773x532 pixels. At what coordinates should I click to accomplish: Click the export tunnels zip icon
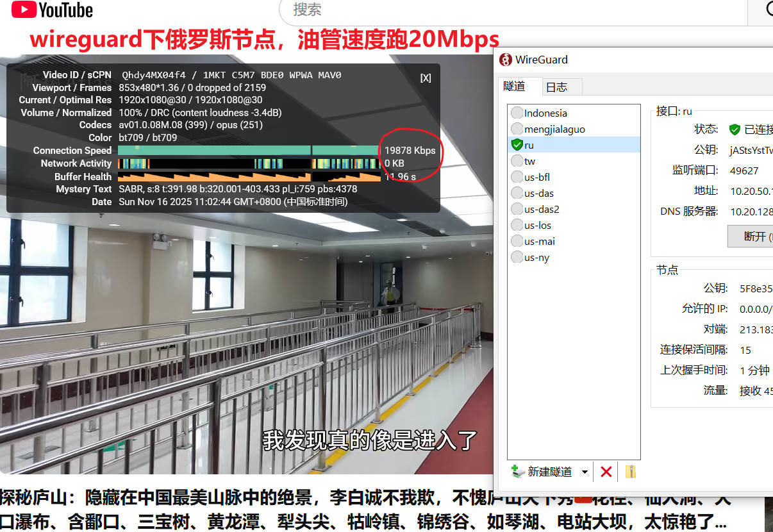(631, 472)
